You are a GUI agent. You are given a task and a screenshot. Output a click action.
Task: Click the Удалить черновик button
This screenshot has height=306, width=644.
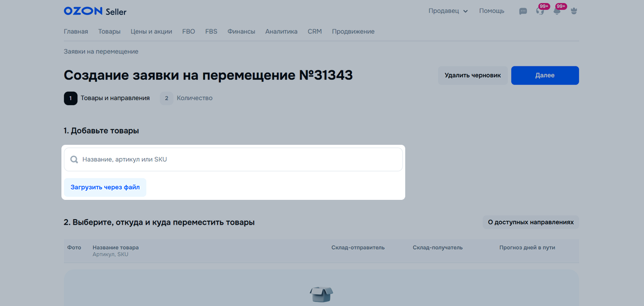(473, 75)
